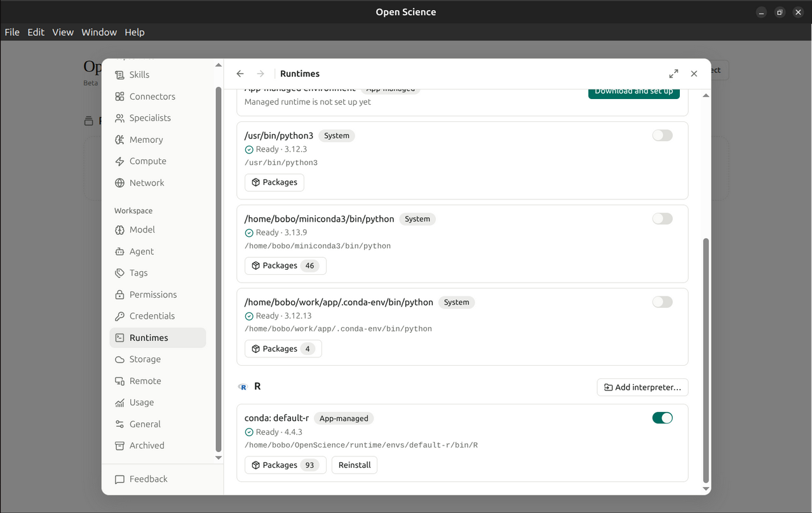Open the Connectors settings section
This screenshot has height=513, width=812.
pos(158,97)
